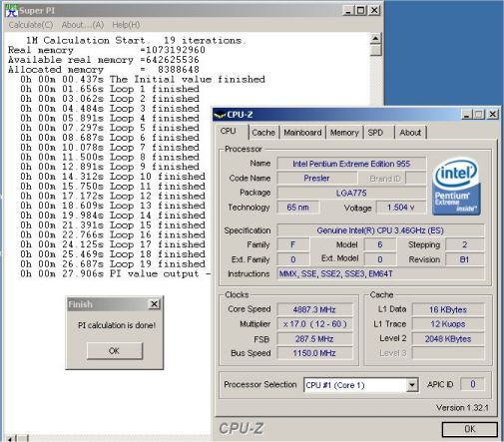
Task: Maximize the Super PI window
Action: coord(360,11)
